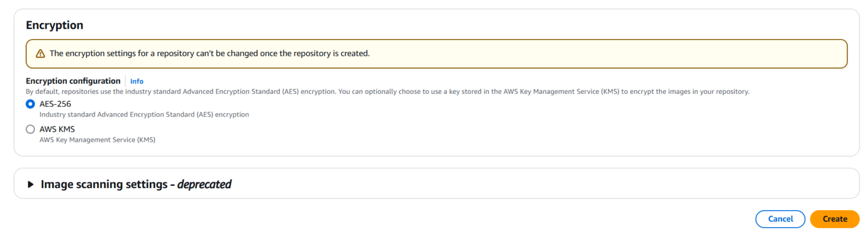Click blank space inside the yellow warning banner
The image size is (868, 235).
tap(622, 54)
